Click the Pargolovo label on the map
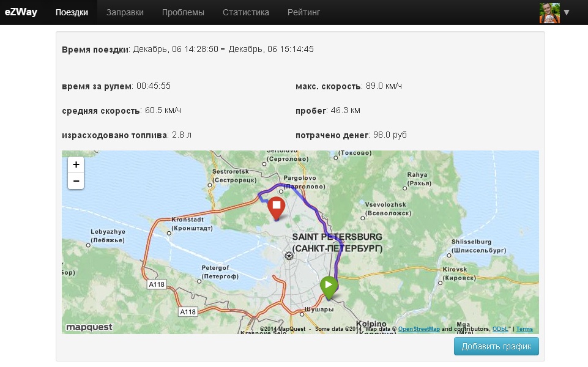The image size is (588, 367). click(x=304, y=182)
